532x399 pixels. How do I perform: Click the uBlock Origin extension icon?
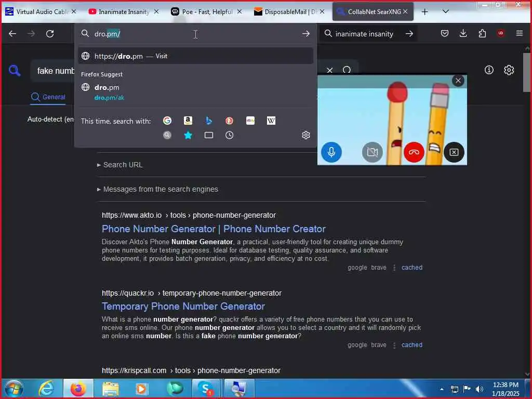[x=501, y=33]
